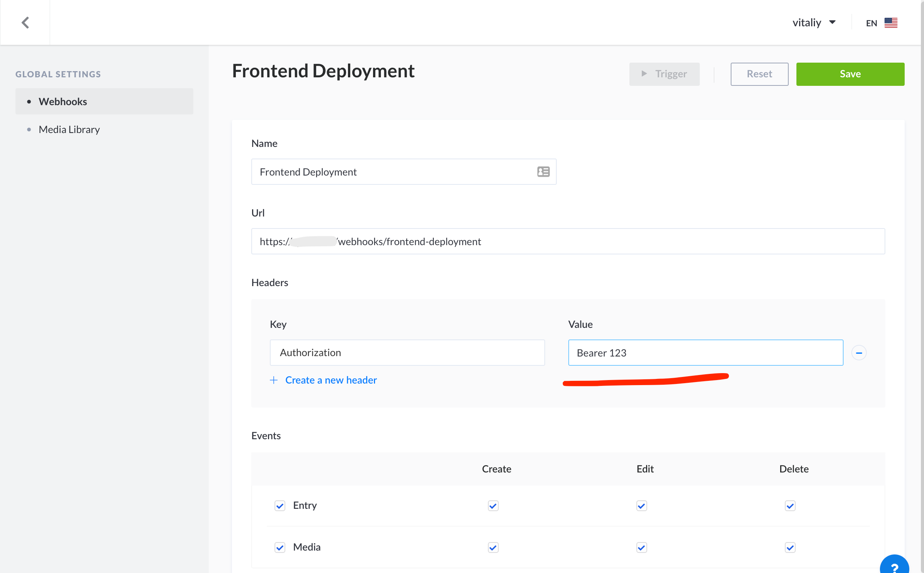Click the Reset button
The image size is (924, 573).
[759, 74]
